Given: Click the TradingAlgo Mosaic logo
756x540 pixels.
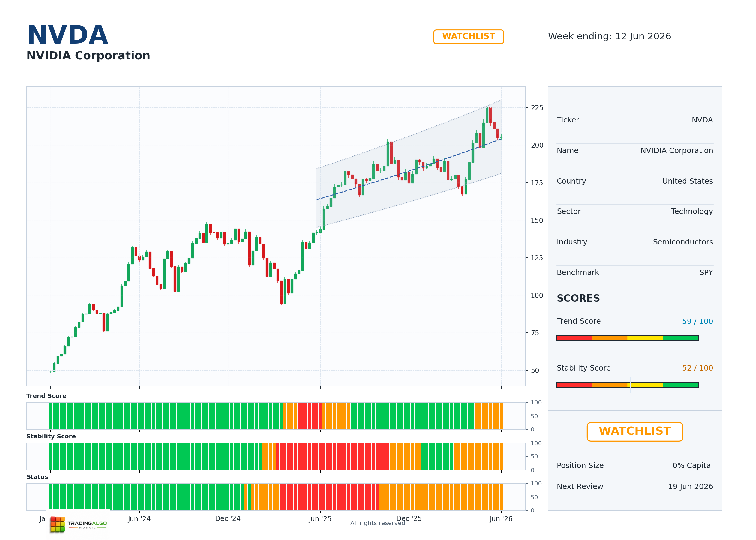Looking at the screenshot, I should click(79, 524).
